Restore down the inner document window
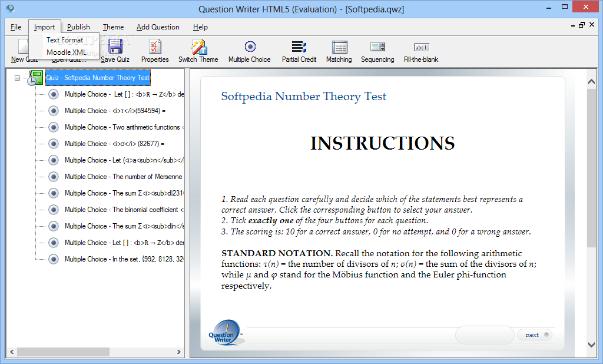Image resolution: width=603 pixels, height=364 pixels. [582, 25]
